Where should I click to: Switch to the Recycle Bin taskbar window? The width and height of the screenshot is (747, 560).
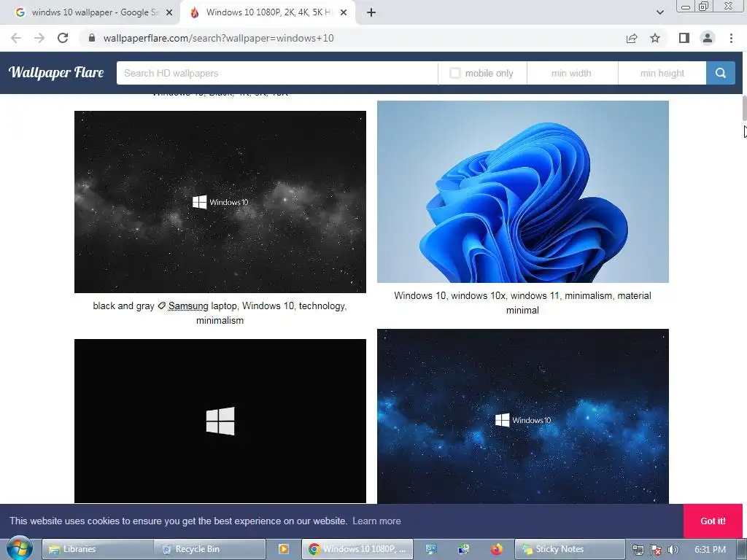click(x=209, y=549)
